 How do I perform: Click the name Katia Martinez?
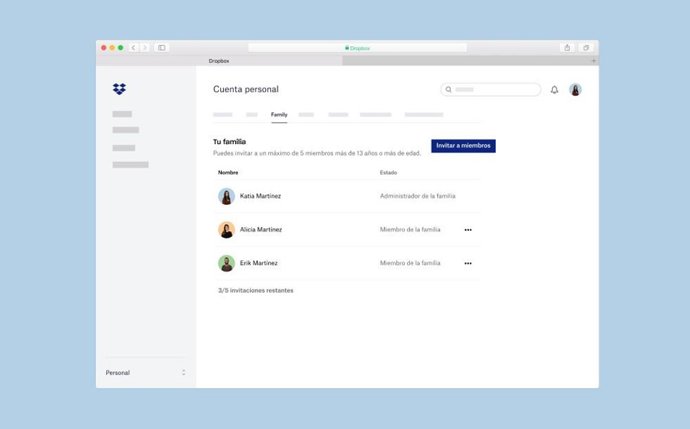coord(260,196)
